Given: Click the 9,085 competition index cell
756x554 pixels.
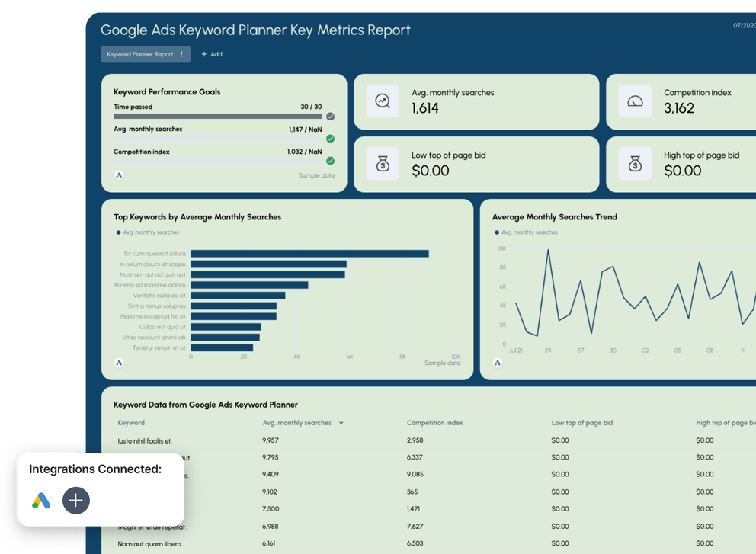Looking at the screenshot, I should tap(415, 474).
